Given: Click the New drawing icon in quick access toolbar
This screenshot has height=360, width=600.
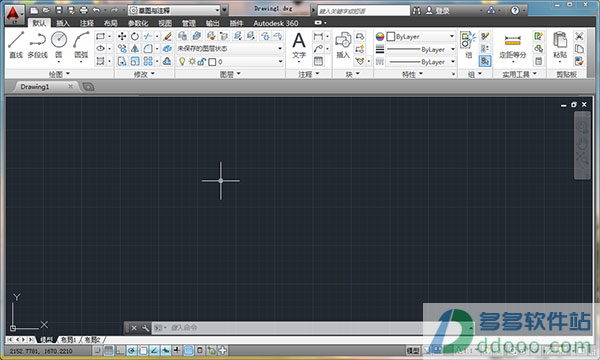Looking at the screenshot, I should click(x=34, y=10).
